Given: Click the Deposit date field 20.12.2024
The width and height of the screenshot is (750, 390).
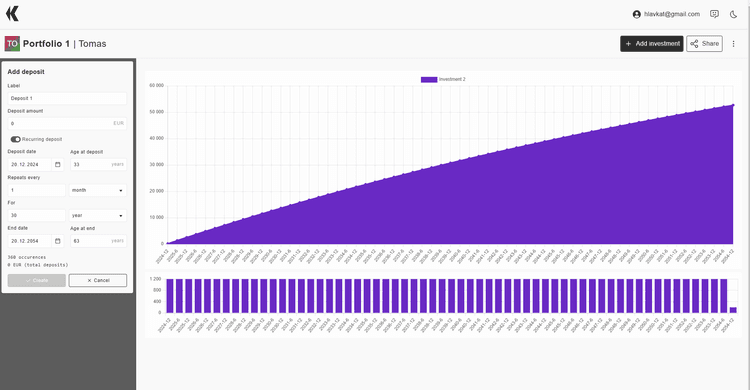Looking at the screenshot, I should [x=30, y=164].
